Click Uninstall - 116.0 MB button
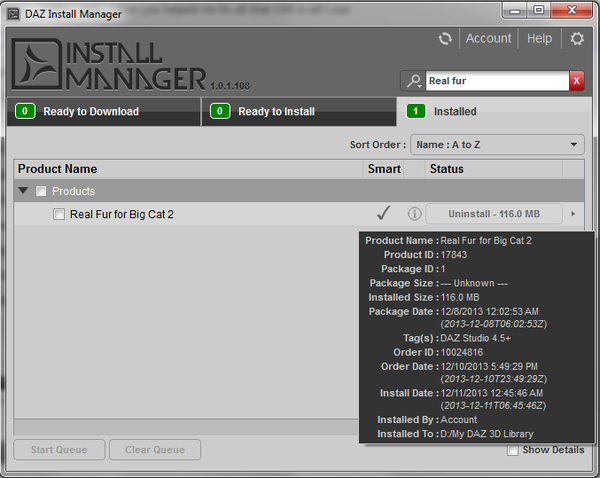 494,214
